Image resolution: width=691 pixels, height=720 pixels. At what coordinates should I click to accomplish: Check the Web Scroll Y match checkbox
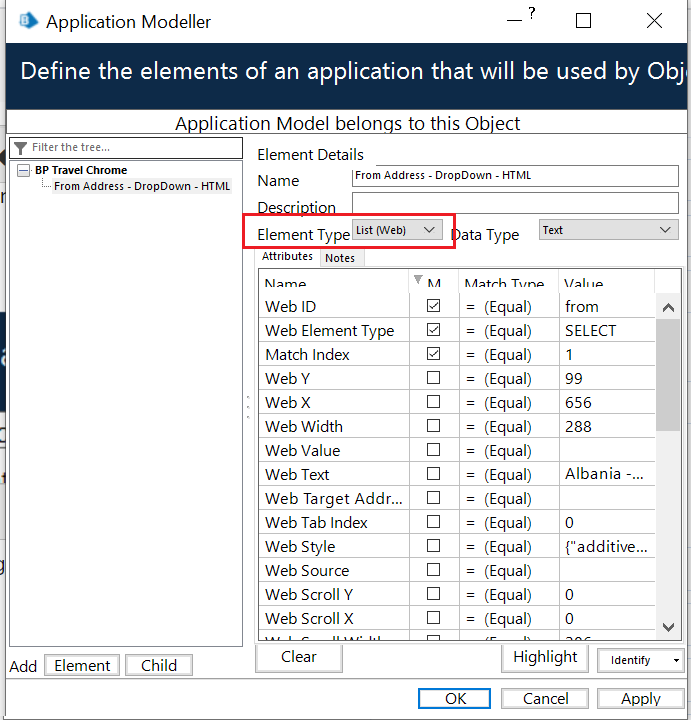[x=433, y=594]
